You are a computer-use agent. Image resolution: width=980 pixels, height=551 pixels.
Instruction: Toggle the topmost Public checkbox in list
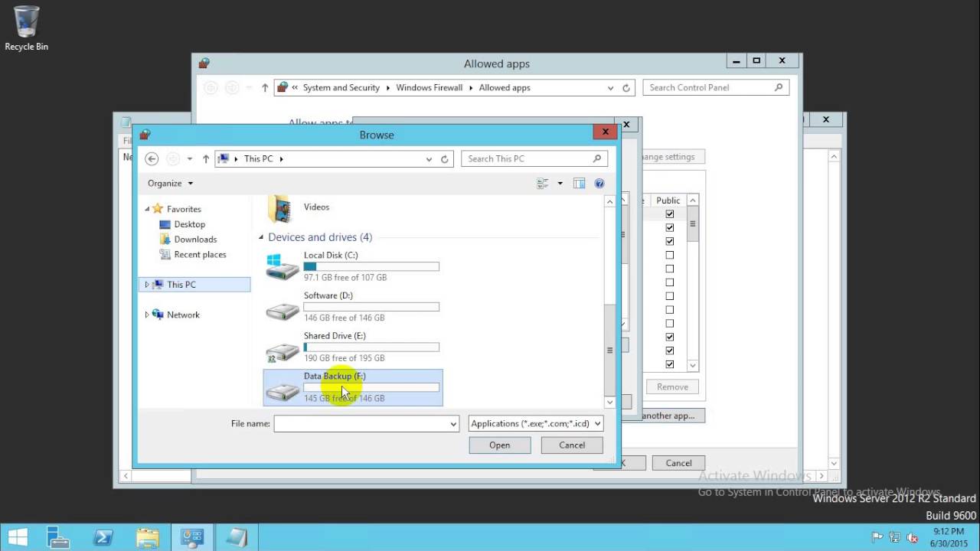click(670, 214)
